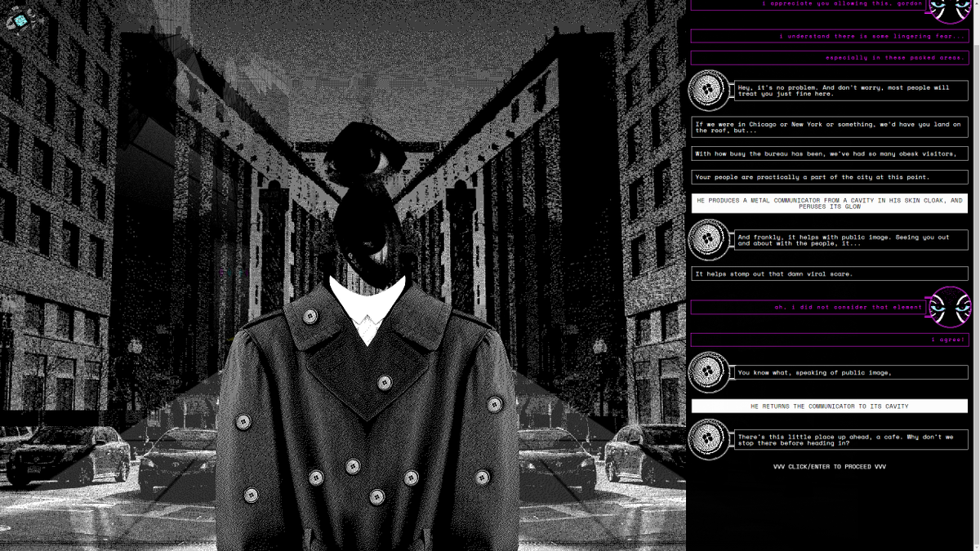Viewport: 980px width, 551px height.
Task: Click "It helps stomp out that damn viral scare."
Action: tap(829, 273)
